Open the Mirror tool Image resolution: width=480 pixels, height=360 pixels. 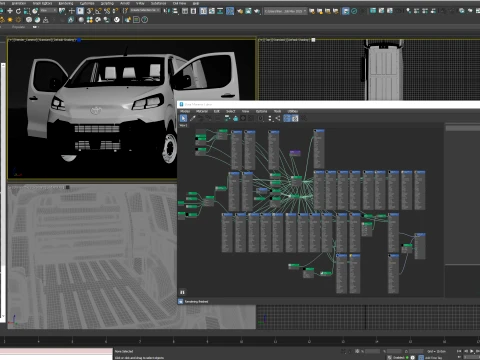point(166,11)
